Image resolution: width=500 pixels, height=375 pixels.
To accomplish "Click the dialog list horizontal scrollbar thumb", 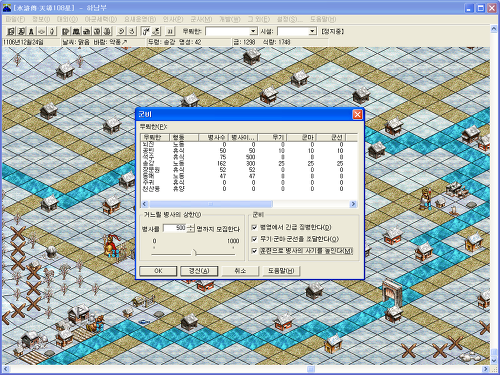I will [x=210, y=204].
